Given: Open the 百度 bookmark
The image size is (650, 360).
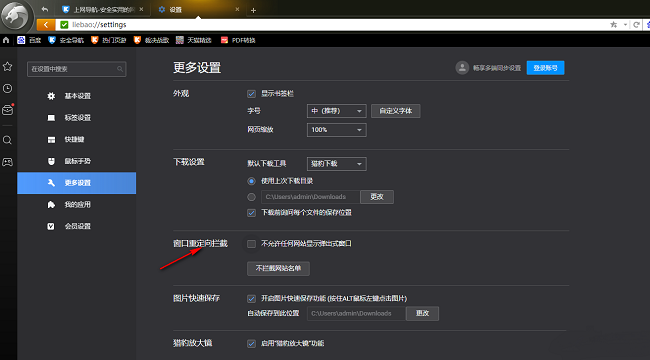Looking at the screenshot, I should click(29, 40).
